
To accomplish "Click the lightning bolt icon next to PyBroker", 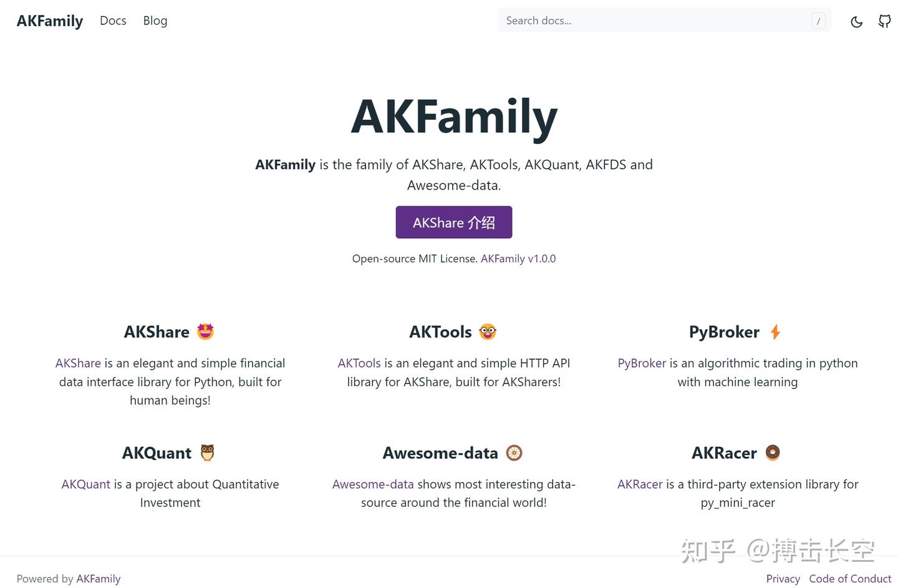I will pos(775,332).
